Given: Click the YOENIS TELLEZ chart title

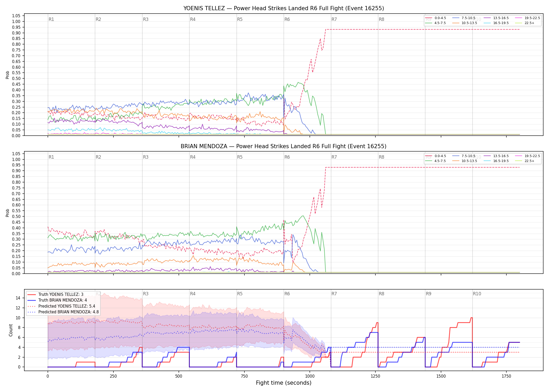Looking at the screenshot, I should click(x=284, y=8).
